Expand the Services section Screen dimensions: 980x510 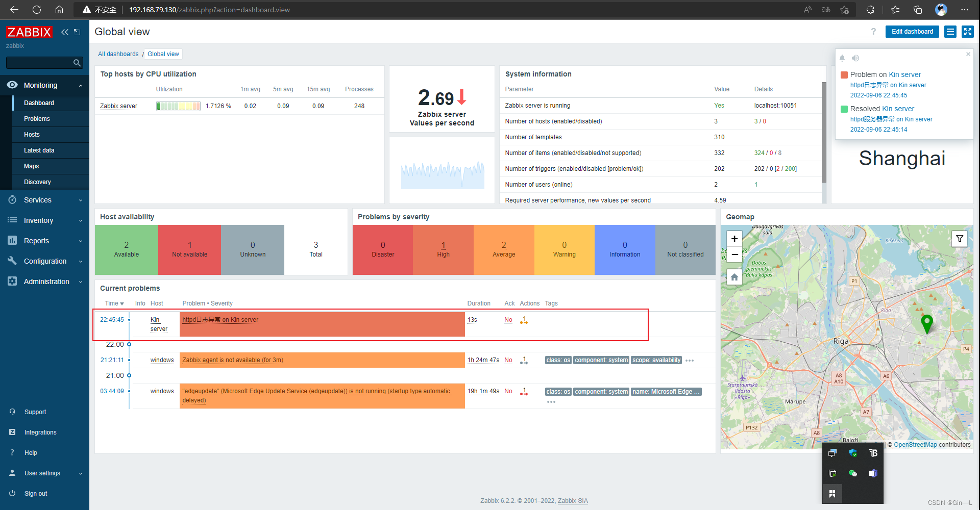pos(44,200)
